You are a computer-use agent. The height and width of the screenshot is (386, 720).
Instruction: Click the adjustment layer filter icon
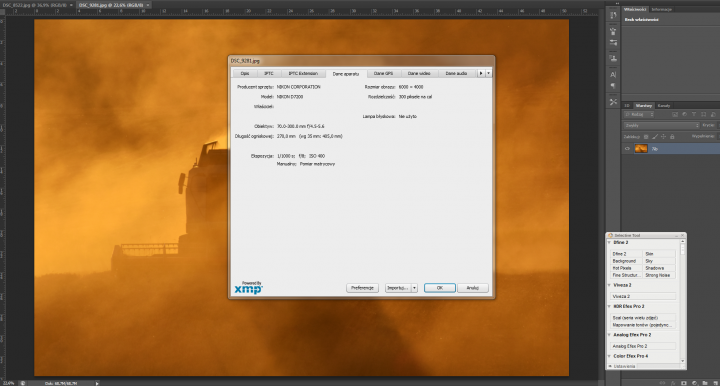[x=684, y=114]
